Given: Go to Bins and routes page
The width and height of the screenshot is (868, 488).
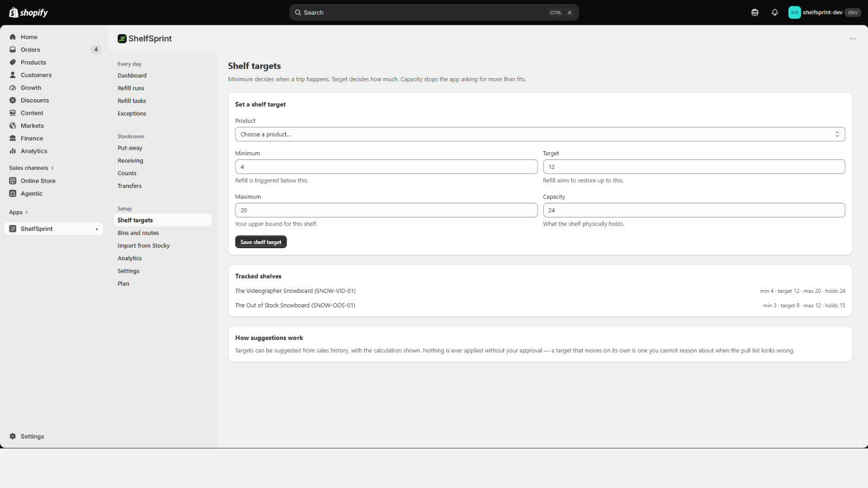Looking at the screenshot, I should tap(138, 233).
